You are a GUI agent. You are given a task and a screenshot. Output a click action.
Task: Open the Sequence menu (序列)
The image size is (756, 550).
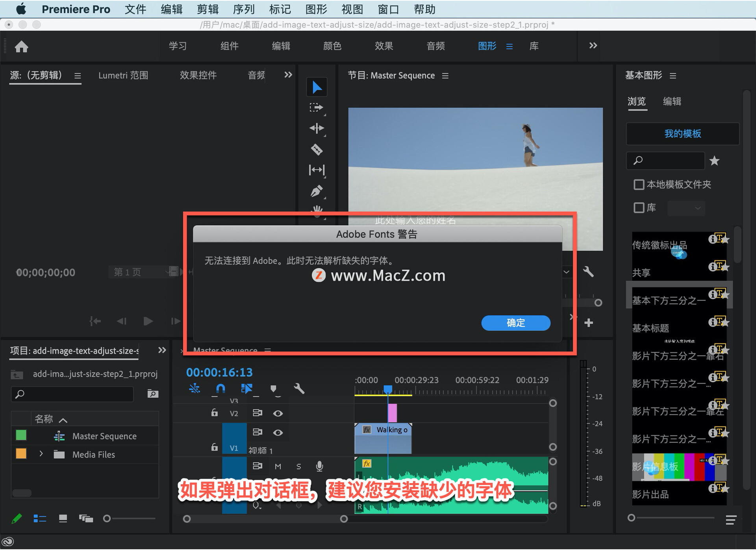click(x=244, y=9)
